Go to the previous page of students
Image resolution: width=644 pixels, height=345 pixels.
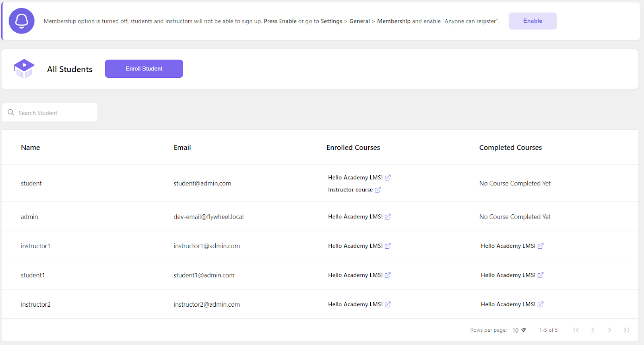point(593,330)
